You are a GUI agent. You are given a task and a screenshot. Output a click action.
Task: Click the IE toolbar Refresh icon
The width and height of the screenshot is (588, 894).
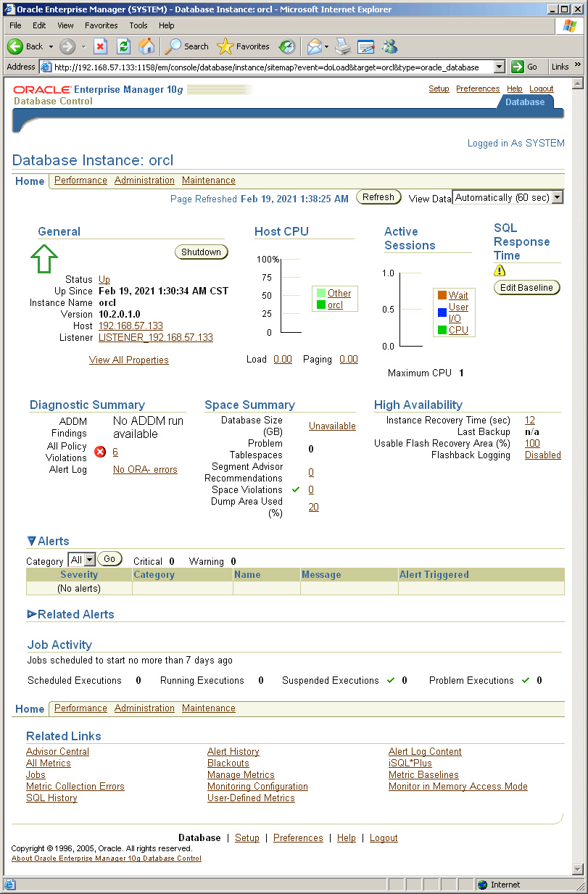tap(124, 46)
